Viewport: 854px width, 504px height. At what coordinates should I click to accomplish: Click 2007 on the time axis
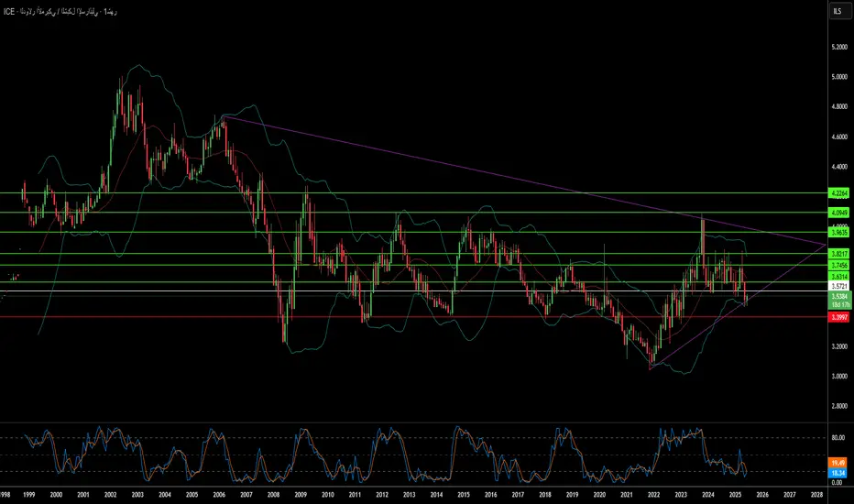pyautogui.click(x=246, y=495)
